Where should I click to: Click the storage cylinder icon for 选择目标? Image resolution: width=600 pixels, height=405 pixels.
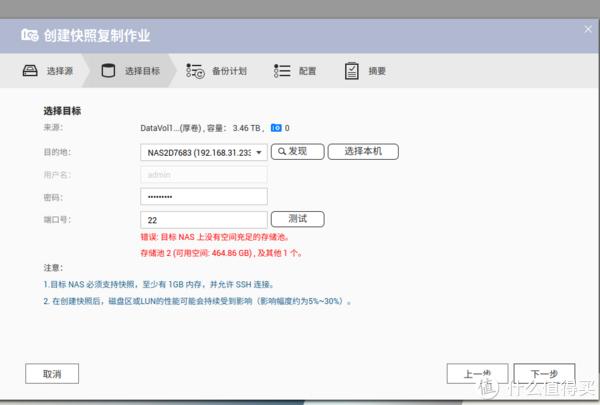[x=108, y=71]
